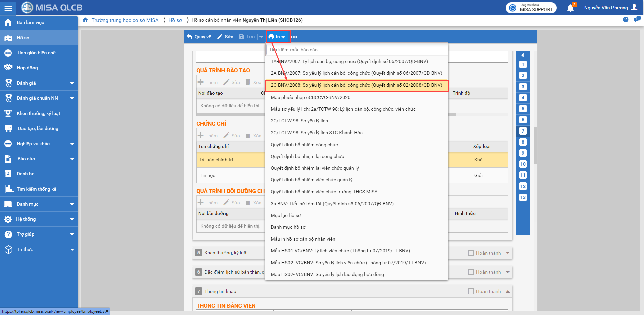Expand the Báo cáo sidebar menu

[x=72, y=159]
